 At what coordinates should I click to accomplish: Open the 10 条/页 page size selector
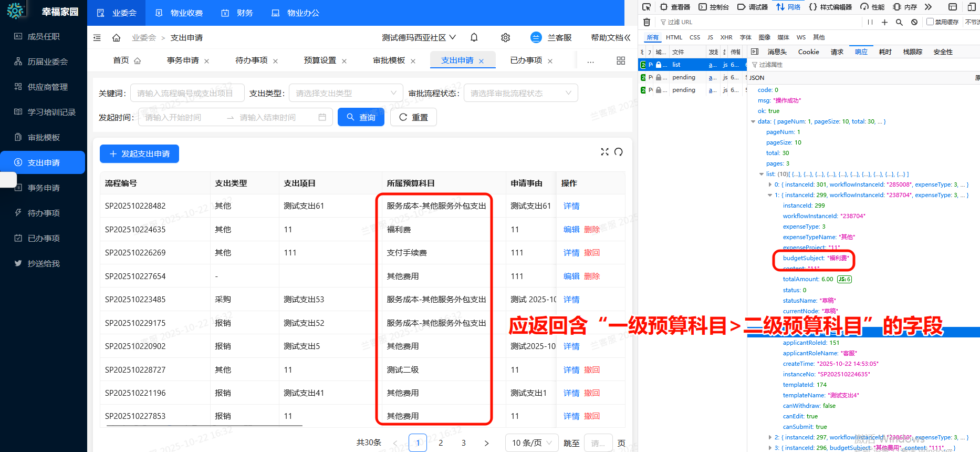coord(531,443)
